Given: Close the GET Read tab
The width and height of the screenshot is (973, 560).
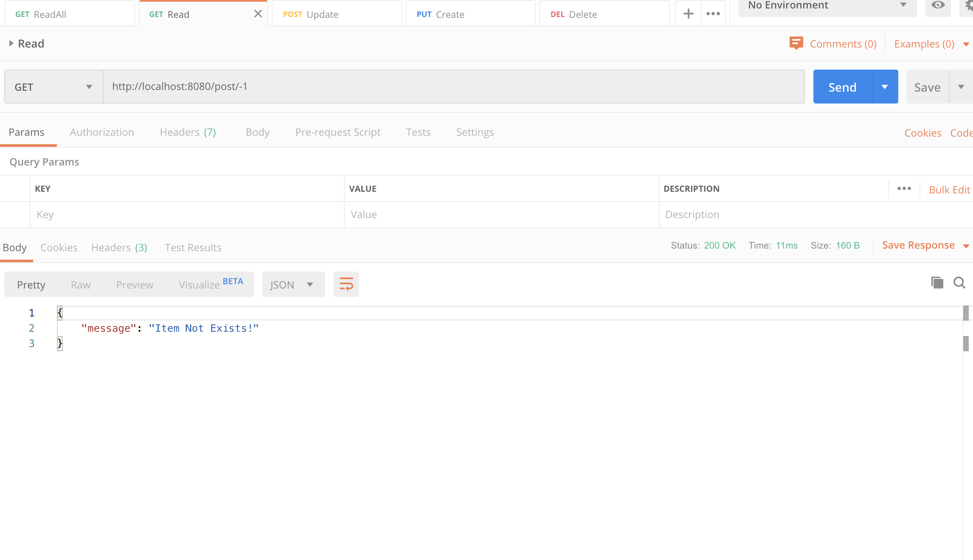Looking at the screenshot, I should [258, 14].
